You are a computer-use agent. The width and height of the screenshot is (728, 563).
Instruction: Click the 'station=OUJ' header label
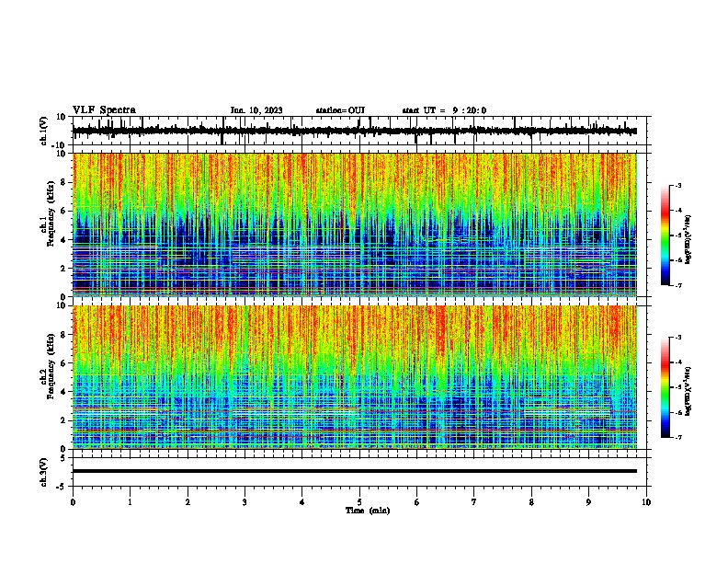point(340,110)
